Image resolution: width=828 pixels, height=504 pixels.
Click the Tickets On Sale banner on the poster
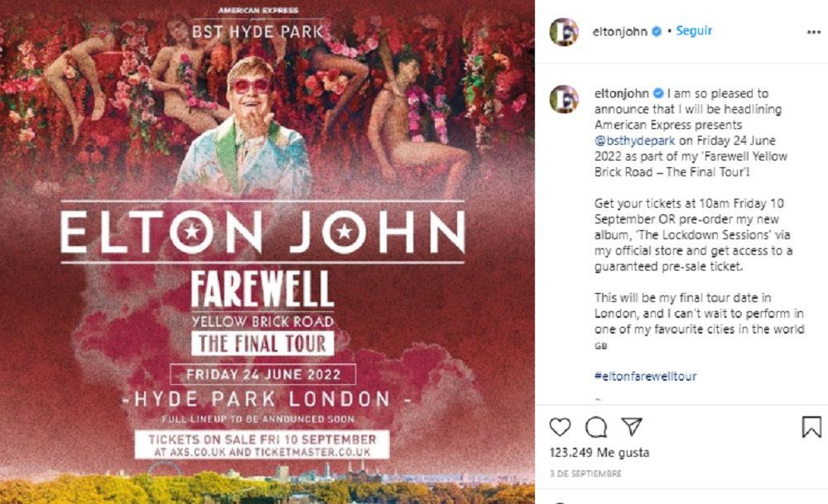[262, 445]
